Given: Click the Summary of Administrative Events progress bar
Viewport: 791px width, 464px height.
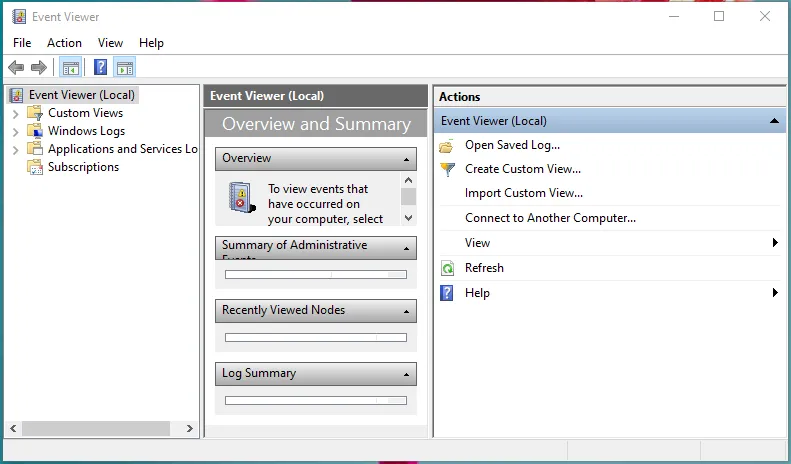Looking at the screenshot, I should coord(316,274).
